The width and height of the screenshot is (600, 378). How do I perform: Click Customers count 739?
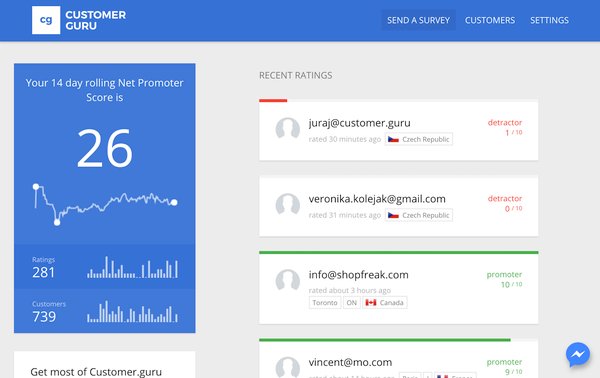[44, 316]
